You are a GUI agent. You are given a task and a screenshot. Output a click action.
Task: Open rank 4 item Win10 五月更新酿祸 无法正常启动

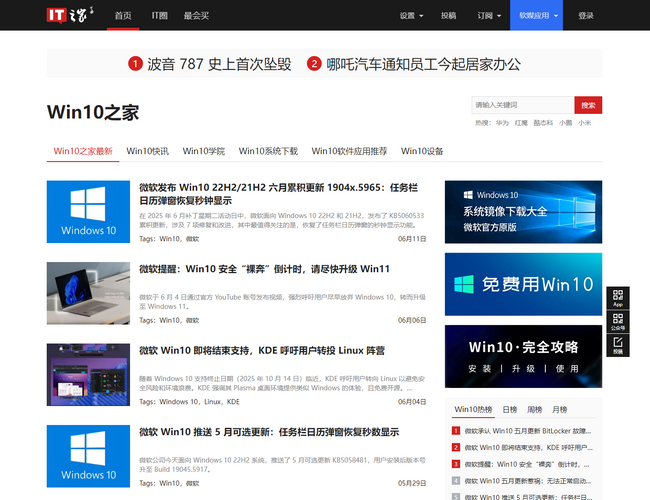528,481
